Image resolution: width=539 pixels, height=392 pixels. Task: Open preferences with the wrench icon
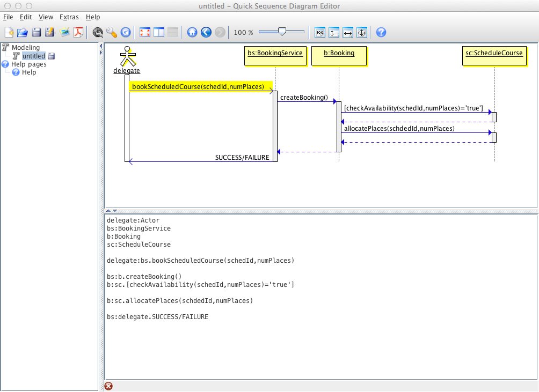pyautogui.click(x=112, y=33)
